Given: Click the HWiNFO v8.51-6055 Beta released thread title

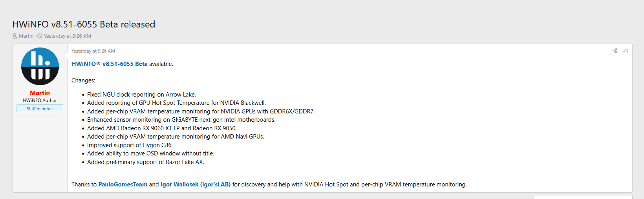Looking at the screenshot, I should [x=84, y=24].
